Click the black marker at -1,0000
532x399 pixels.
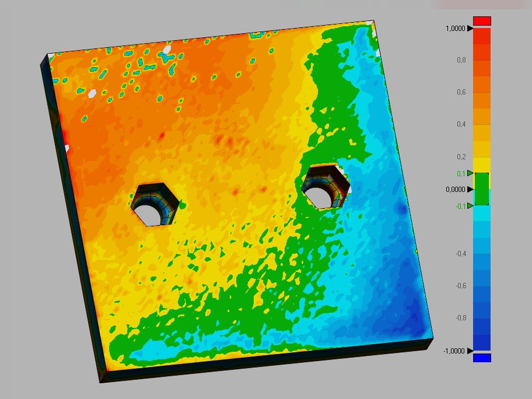click(470, 350)
